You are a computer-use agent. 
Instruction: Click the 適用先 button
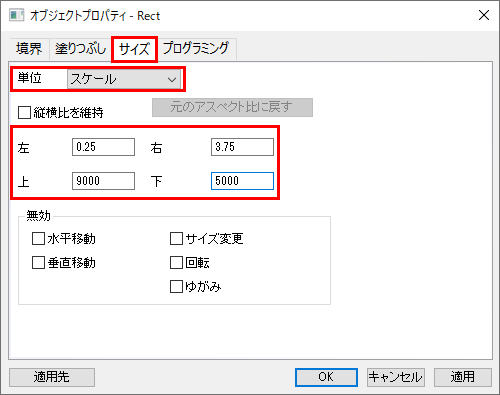tap(52, 377)
